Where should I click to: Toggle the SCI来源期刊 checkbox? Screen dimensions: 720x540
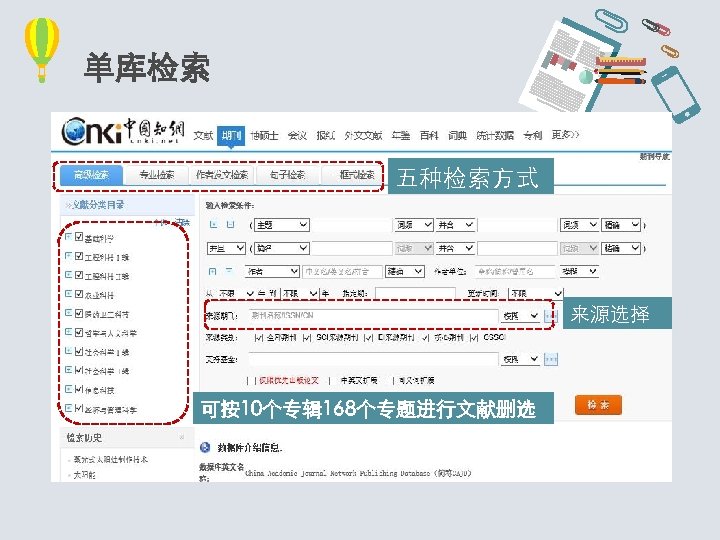click(307, 338)
